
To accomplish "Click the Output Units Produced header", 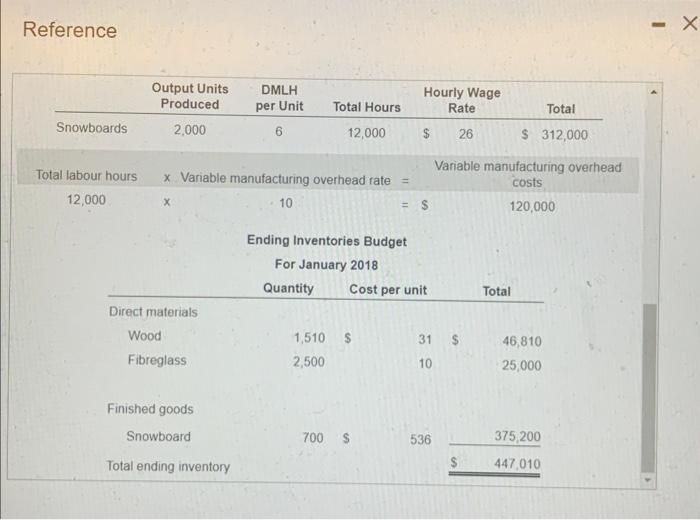I will (x=190, y=96).
